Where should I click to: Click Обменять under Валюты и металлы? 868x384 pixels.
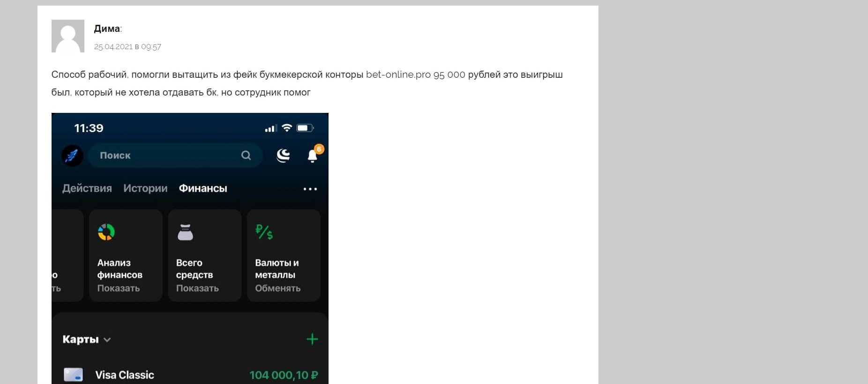[278, 288]
